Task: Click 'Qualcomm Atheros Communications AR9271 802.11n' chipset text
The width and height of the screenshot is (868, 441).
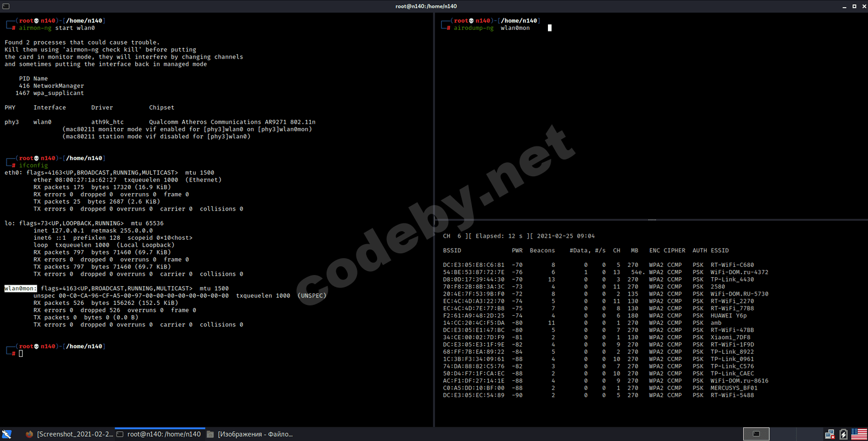Action: [232, 122]
